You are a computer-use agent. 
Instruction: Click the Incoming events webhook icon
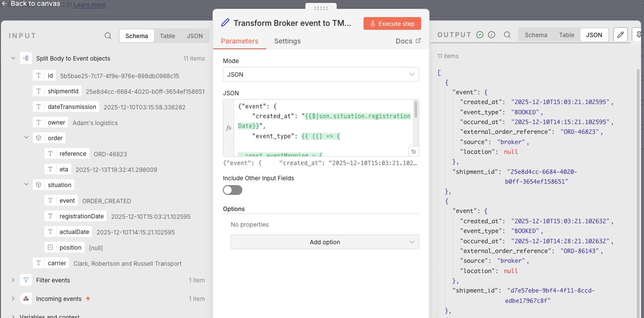pos(26,298)
